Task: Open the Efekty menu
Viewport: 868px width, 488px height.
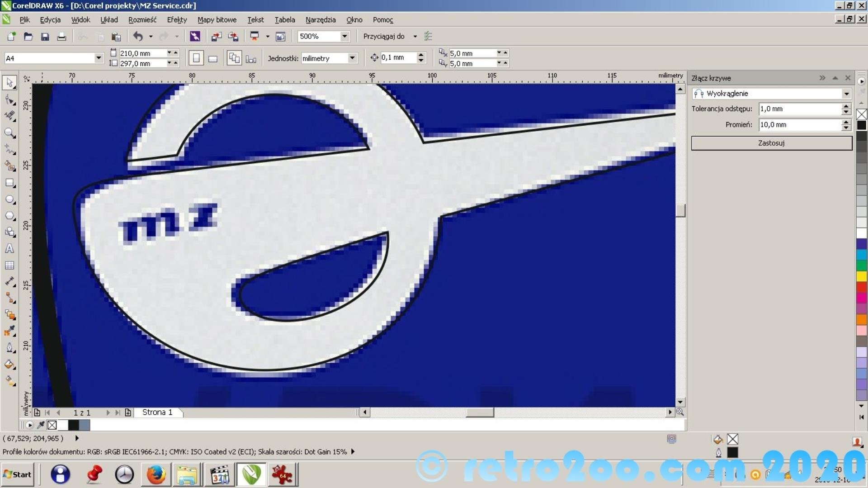Action: click(176, 20)
